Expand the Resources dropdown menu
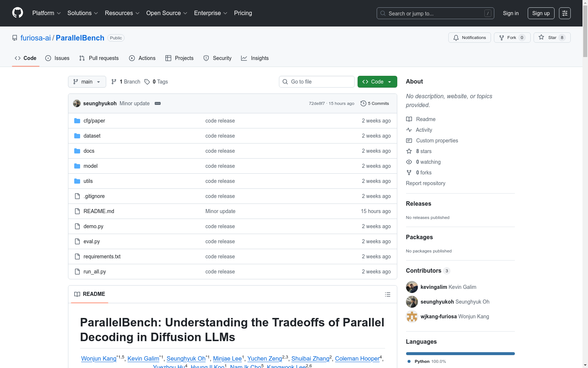 point(122,13)
